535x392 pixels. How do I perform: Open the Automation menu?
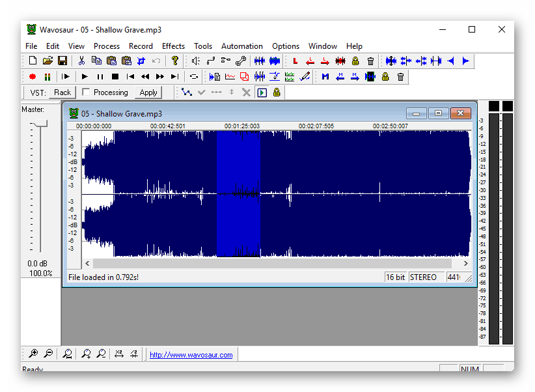coord(241,46)
